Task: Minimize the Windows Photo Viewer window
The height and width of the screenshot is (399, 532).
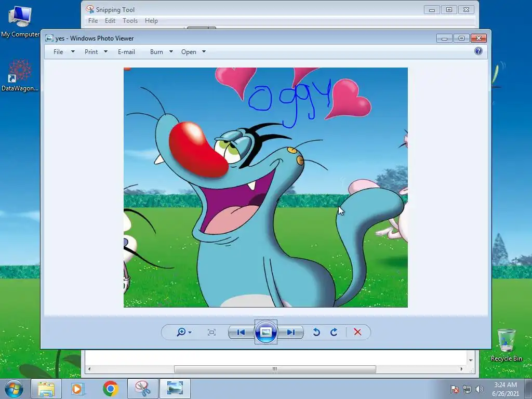Action: (x=444, y=38)
